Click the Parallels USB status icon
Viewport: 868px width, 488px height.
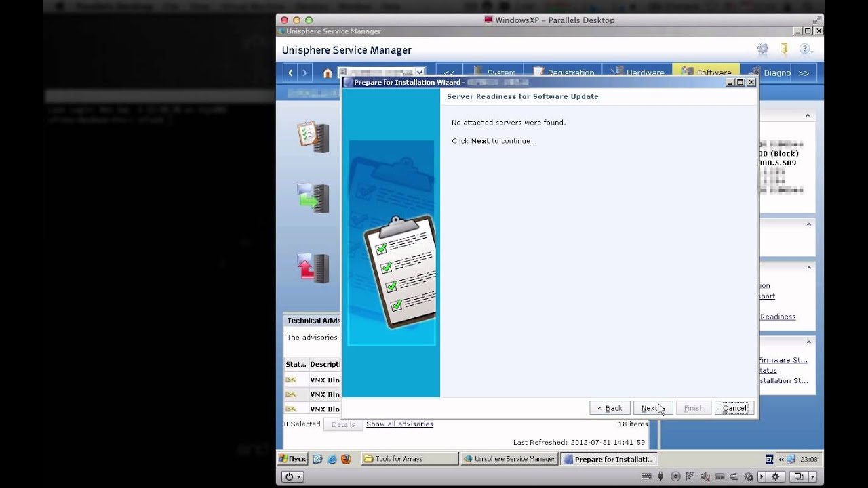tap(660, 476)
